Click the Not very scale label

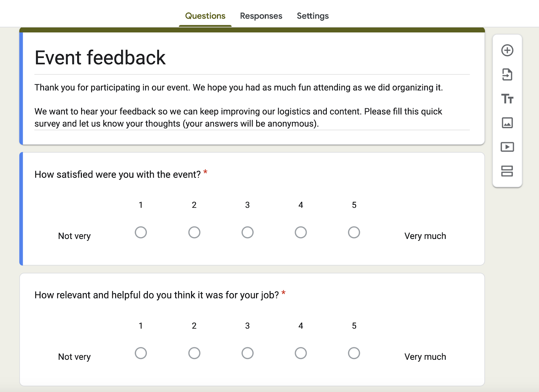(74, 236)
